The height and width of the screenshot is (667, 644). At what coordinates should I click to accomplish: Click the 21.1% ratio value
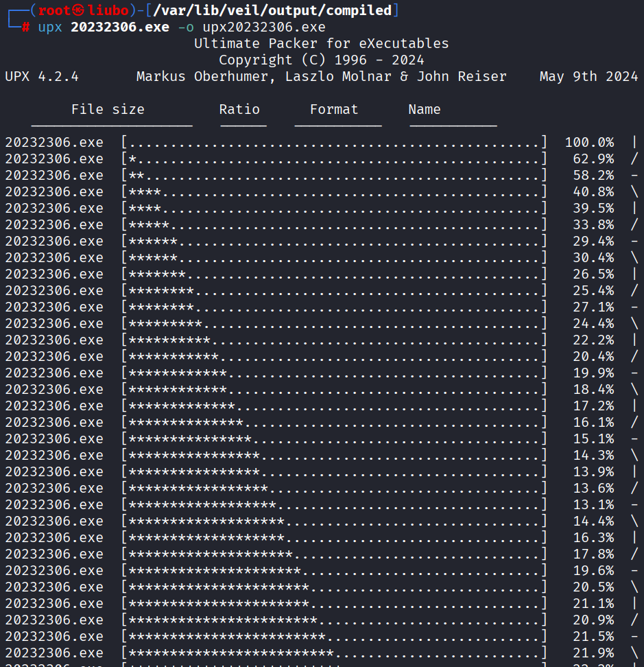[x=593, y=604]
